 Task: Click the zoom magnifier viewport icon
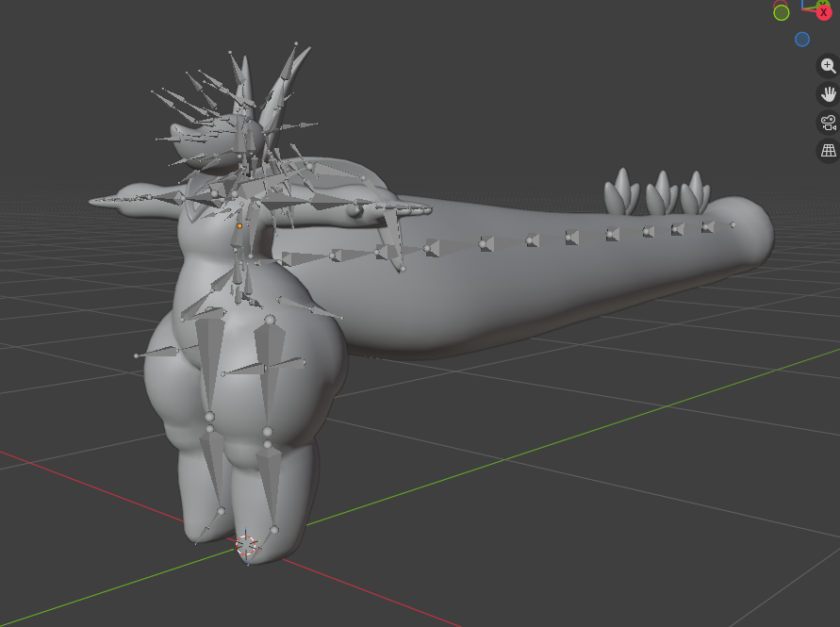[828, 66]
